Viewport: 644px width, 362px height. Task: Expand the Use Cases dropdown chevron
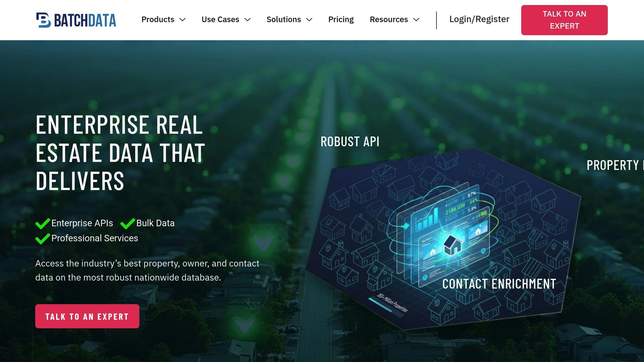point(247,19)
